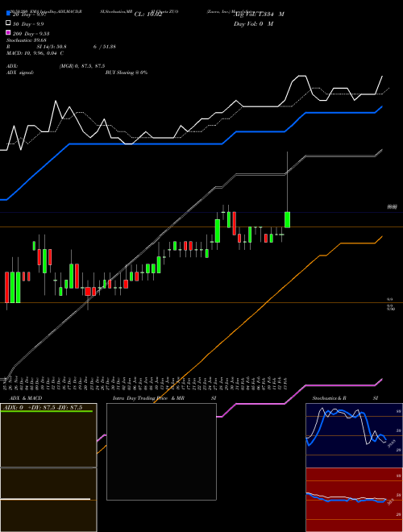Open the ADX & MACD panel
Image resolution: width=403 pixels, height=532 pixels.
48,468
